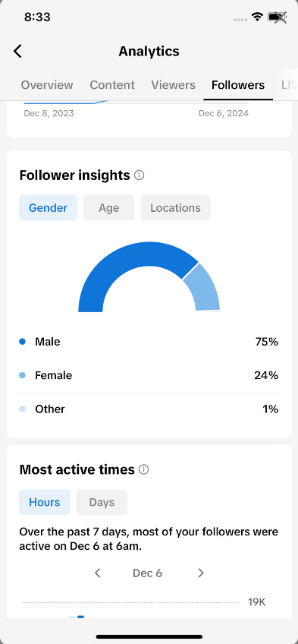Tap the cellular signal dots icon
Viewport: 298px width, 644px height.
240,19
